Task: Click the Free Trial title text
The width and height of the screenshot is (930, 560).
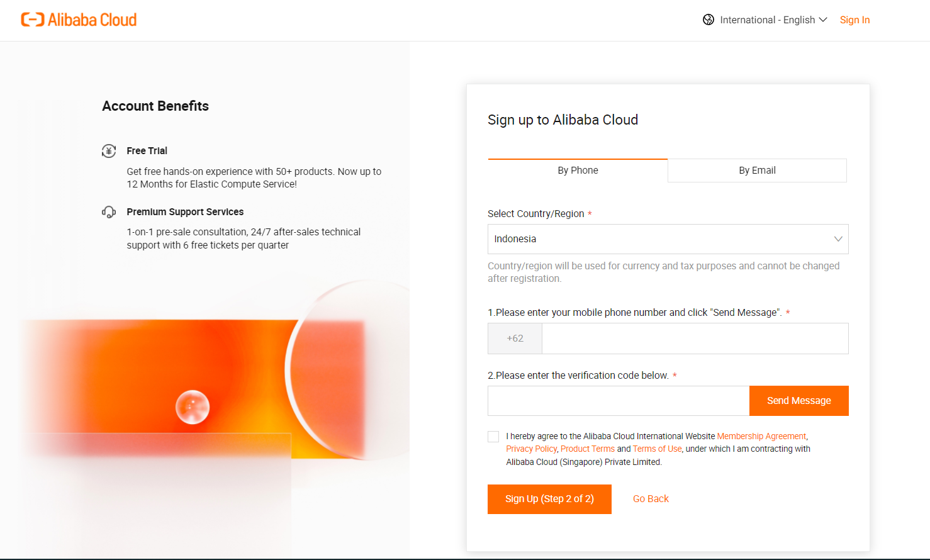Action: (147, 151)
